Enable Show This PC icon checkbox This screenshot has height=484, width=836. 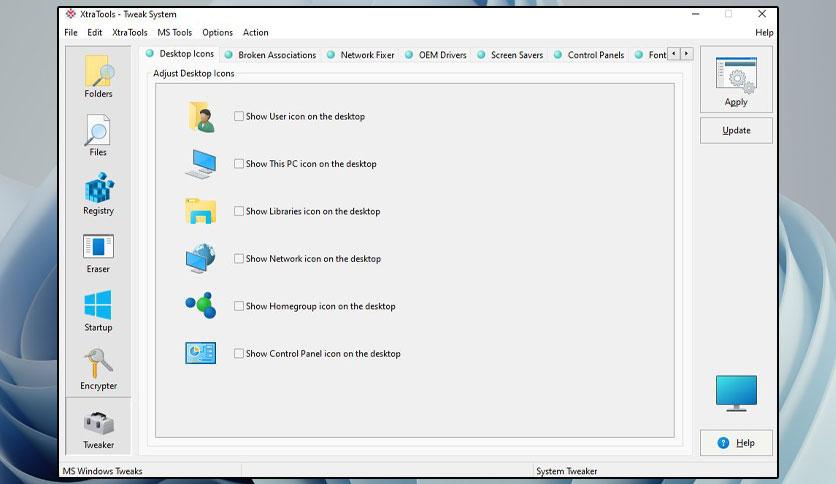tap(239, 164)
